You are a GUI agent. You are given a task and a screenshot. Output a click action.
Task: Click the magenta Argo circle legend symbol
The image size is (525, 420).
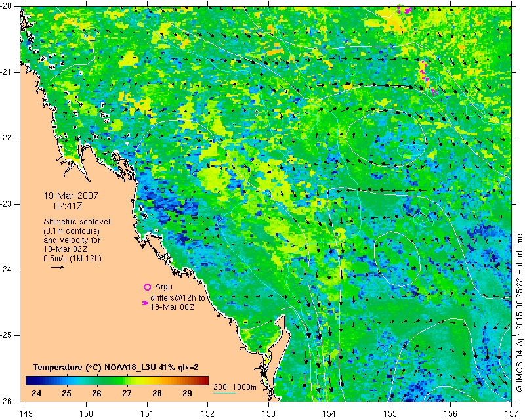[x=147, y=287]
